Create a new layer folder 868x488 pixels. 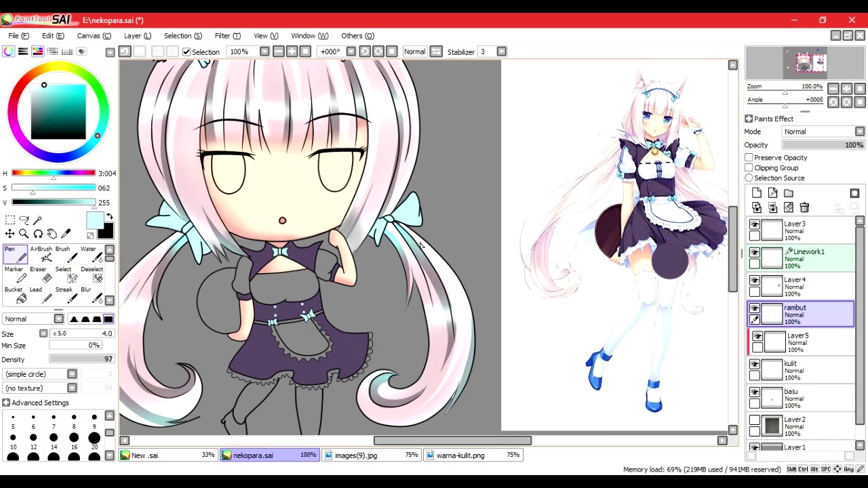(789, 193)
